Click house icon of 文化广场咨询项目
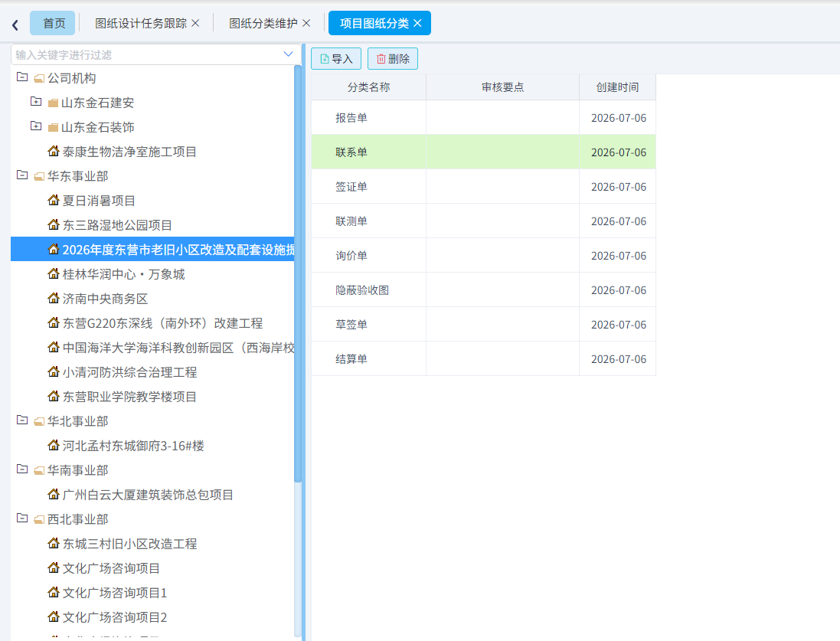 click(54, 567)
